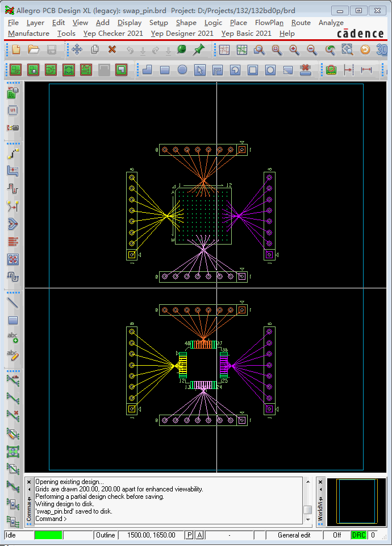Toggle the Rats All grid icon
Screen dimensions: 392x546
[x=242, y=50]
